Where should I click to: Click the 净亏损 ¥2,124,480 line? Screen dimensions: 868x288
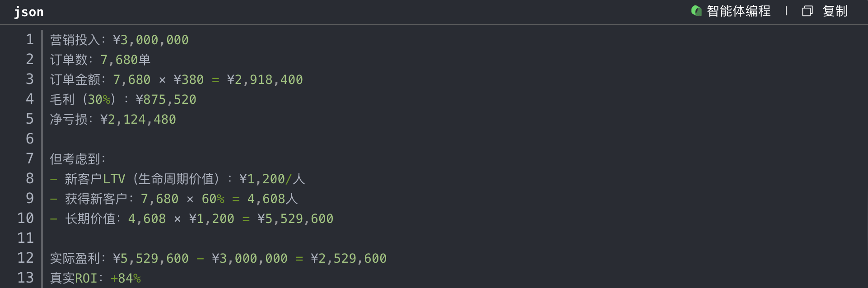pos(113,120)
